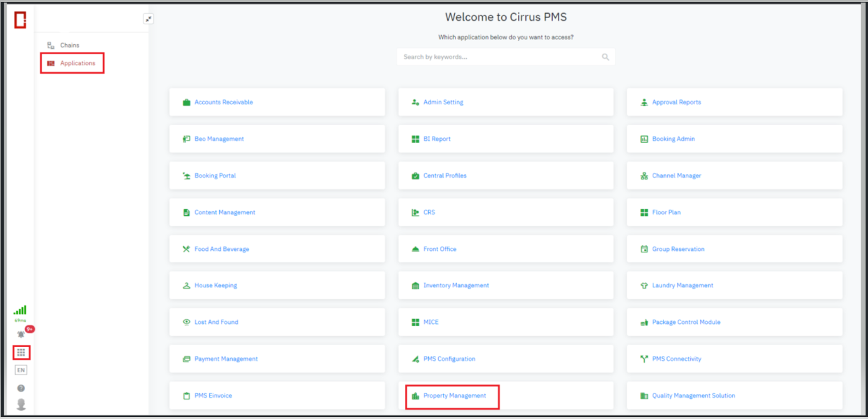868x419 pixels.
Task: Go to the House Keeping link
Action: [216, 285]
